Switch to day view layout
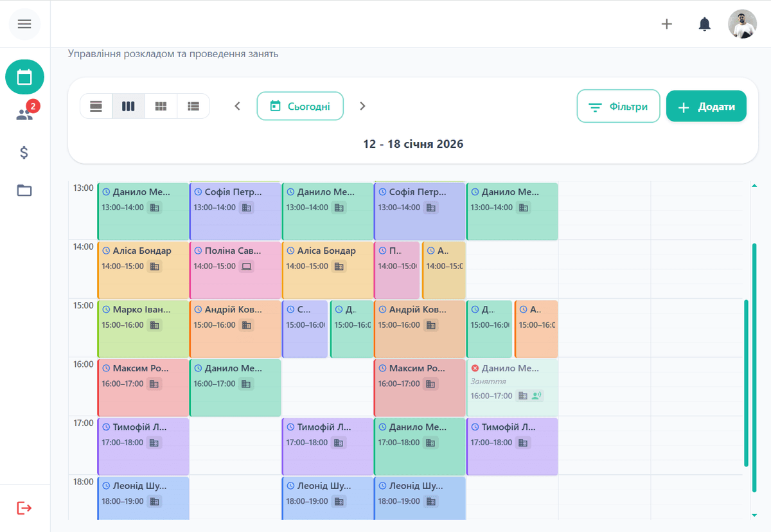This screenshot has width=771, height=532. pyautogui.click(x=96, y=107)
